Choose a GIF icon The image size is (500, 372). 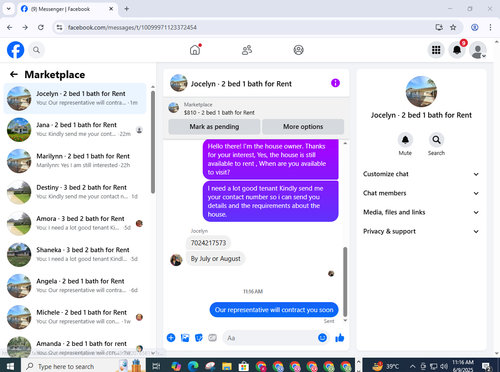coord(212,338)
